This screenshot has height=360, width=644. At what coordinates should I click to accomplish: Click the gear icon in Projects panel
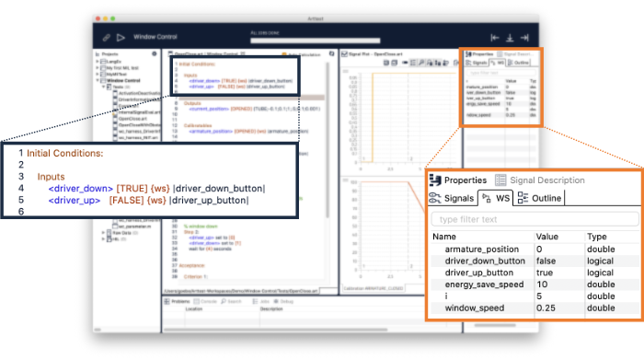tap(155, 53)
